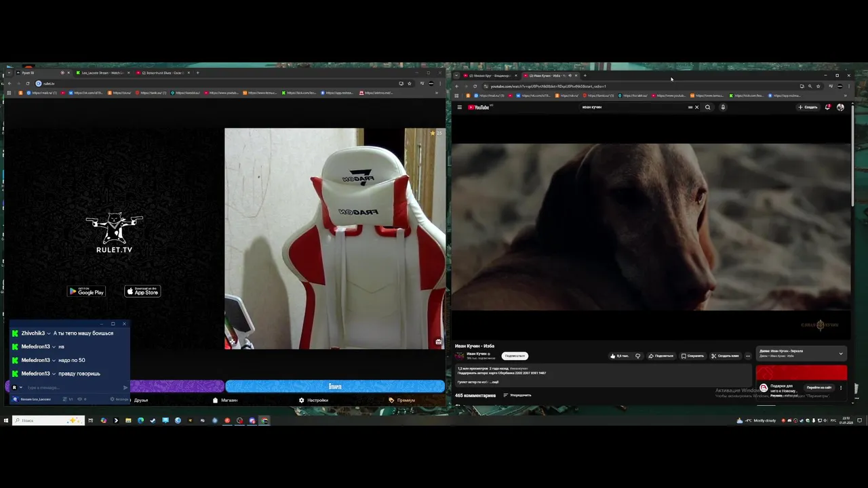Like the Иван Кучин video

click(x=620, y=356)
